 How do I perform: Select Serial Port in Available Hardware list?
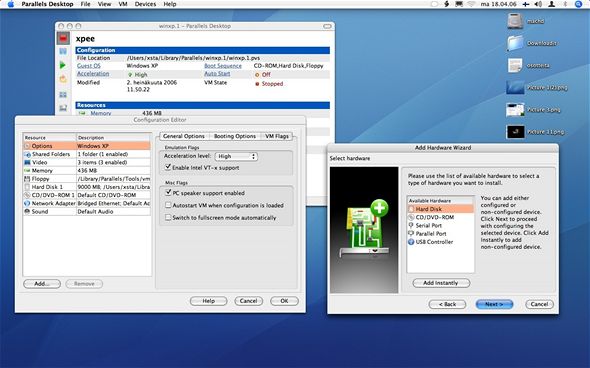[441, 225]
